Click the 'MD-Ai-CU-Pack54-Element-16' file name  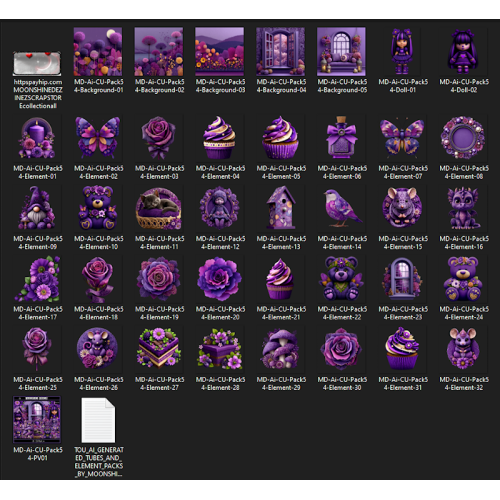pyautogui.click(x=464, y=243)
